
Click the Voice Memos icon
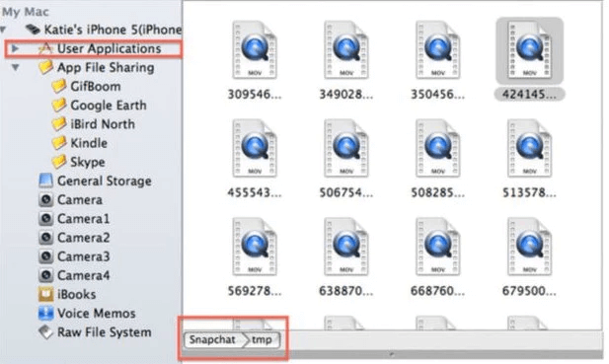45,313
